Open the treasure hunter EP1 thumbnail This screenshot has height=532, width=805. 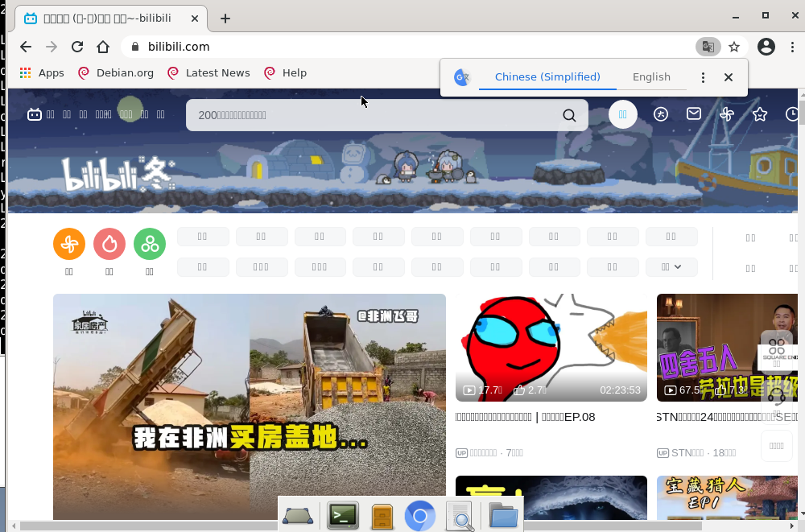[x=727, y=497]
